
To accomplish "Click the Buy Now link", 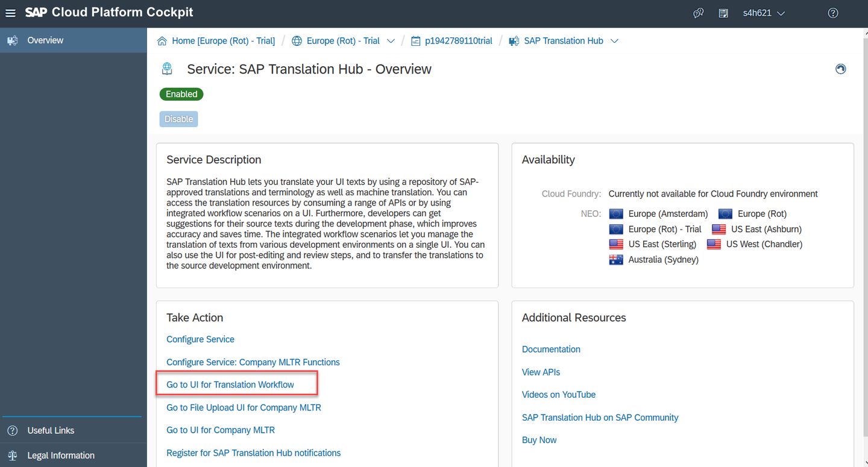I will point(539,440).
